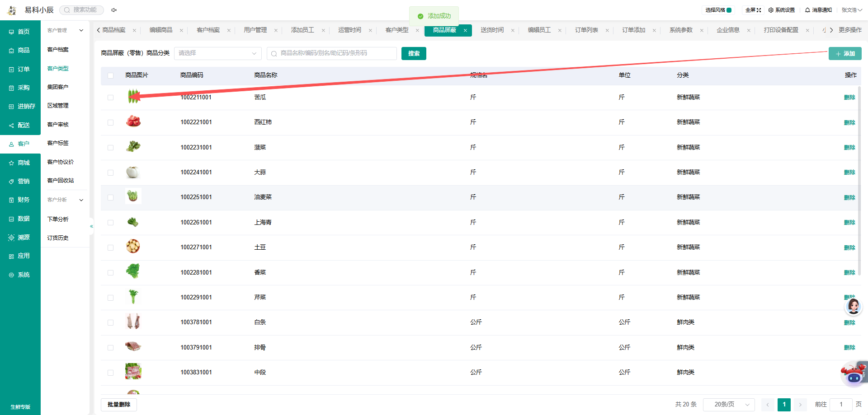Screen dimensions: 868x415
Task: Switch to the 商品档案 tab
Action: [114, 30]
